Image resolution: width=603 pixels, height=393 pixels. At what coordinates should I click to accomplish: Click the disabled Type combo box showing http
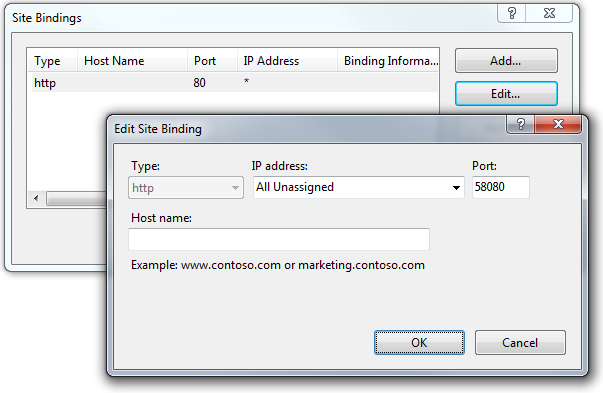[186, 188]
